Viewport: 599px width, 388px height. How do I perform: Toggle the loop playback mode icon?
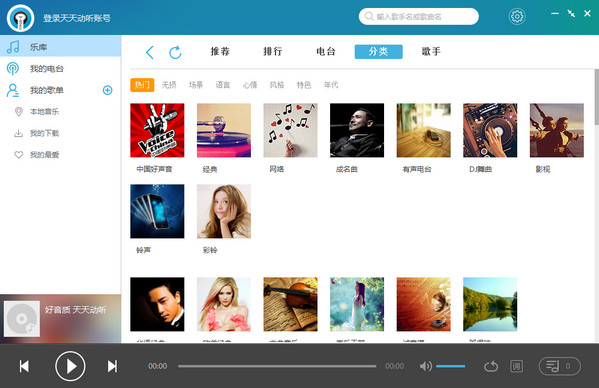point(491,366)
